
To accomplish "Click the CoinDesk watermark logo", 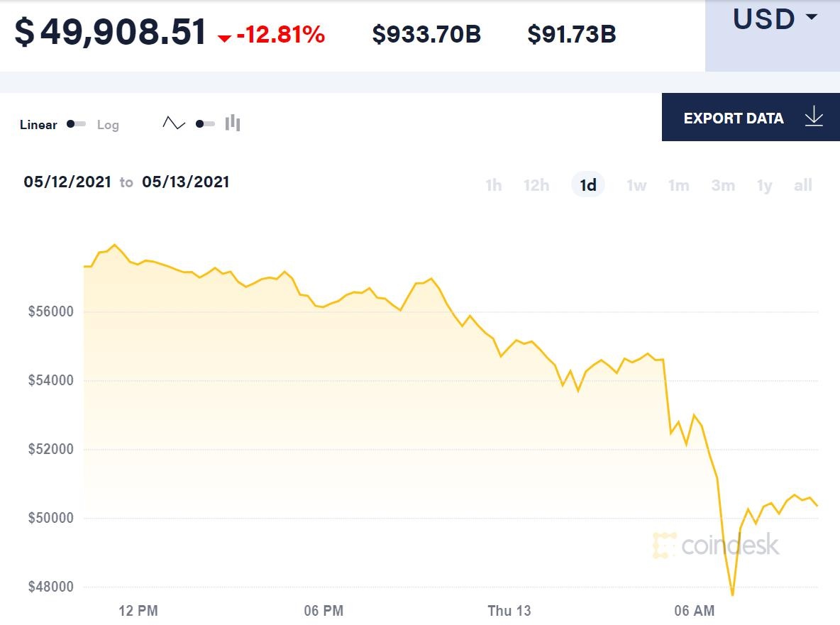I will point(716,545).
